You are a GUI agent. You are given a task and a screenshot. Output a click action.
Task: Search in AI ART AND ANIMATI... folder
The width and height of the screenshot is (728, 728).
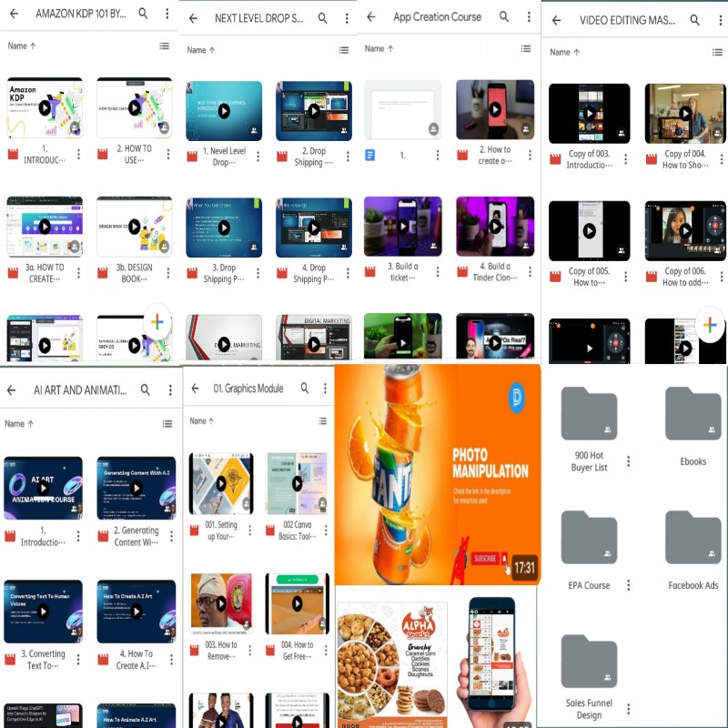pyautogui.click(x=146, y=390)
